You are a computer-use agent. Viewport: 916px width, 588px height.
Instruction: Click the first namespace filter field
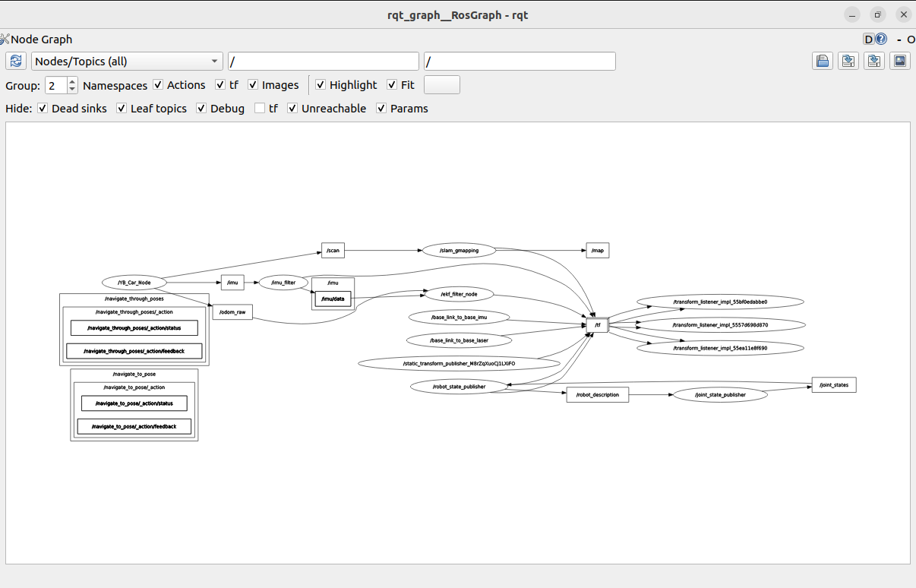pyautogui.click(x=323, y=62)
